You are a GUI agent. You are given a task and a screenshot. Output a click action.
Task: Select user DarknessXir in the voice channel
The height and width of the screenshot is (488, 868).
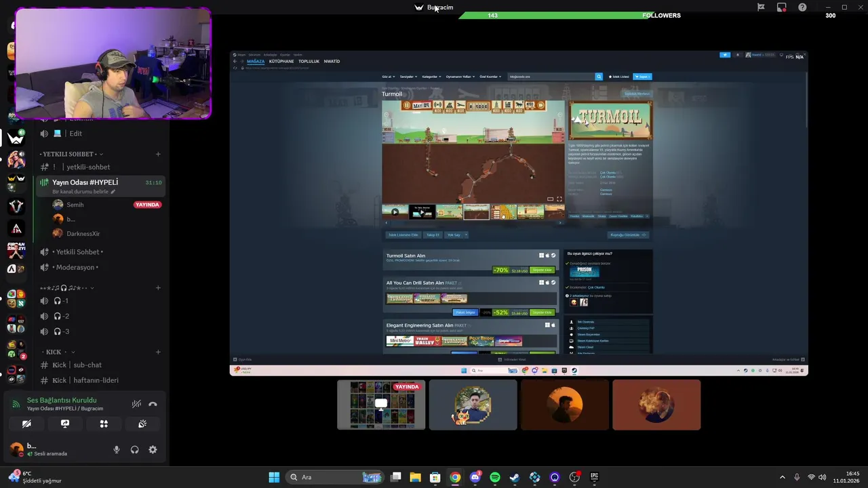tap(83, 234)
